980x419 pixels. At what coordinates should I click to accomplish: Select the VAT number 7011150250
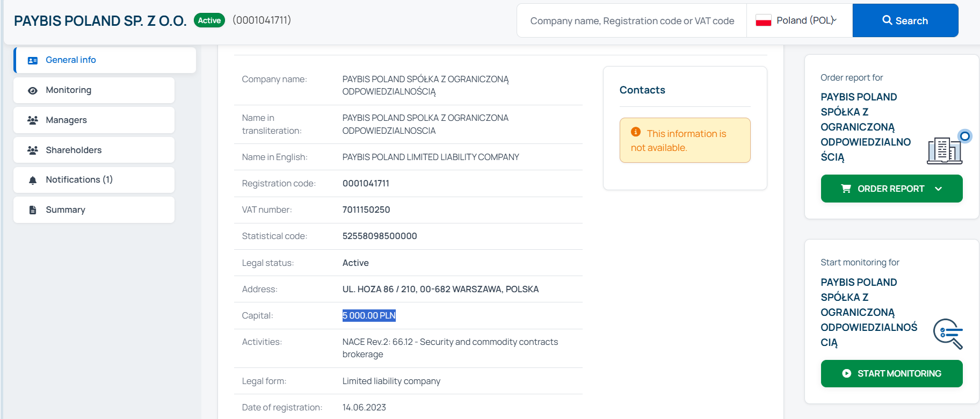click(366, 210)
